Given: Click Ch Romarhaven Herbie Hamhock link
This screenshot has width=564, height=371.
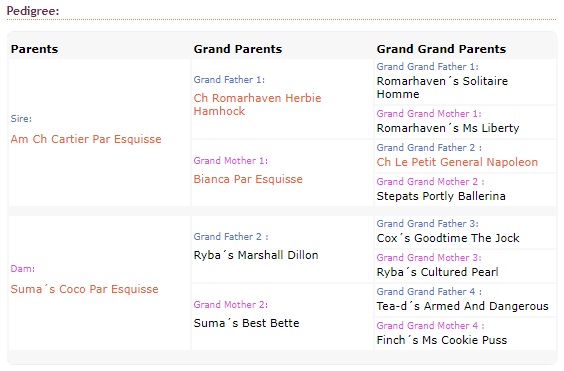Looking at the screenshot, I should click(x=257, y=104).
